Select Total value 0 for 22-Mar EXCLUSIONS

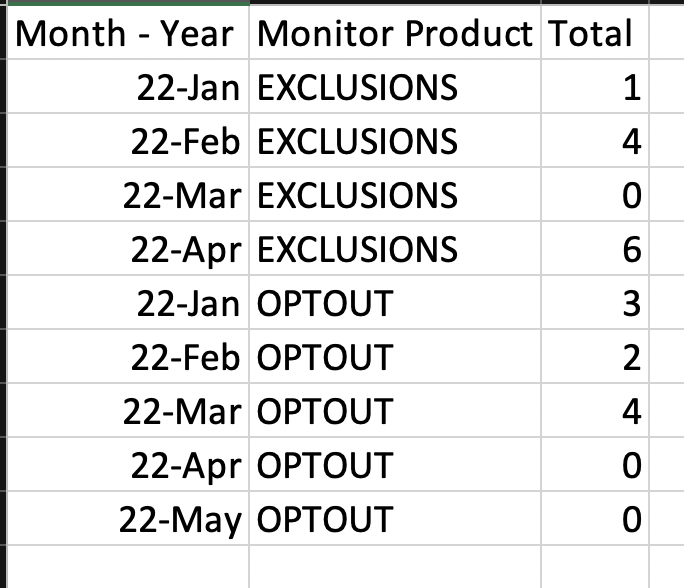[x=595, y=195]
